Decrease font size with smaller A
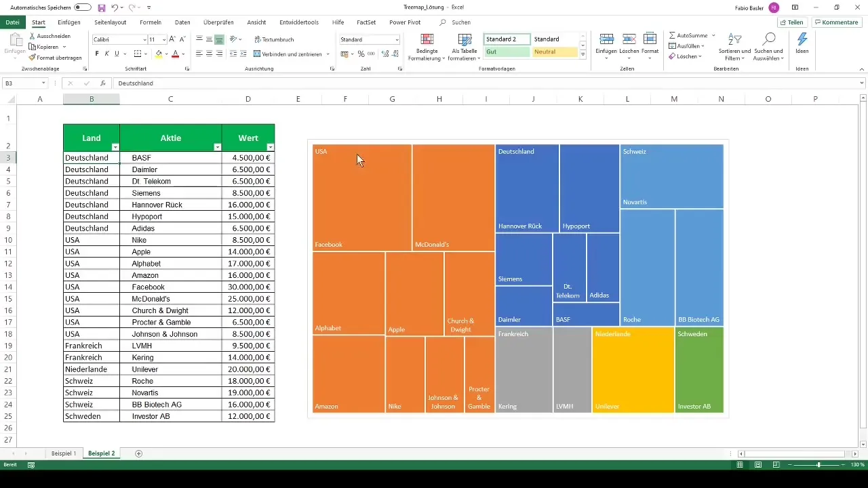This screenshot has height=488, width=868. tap(182, 39)
